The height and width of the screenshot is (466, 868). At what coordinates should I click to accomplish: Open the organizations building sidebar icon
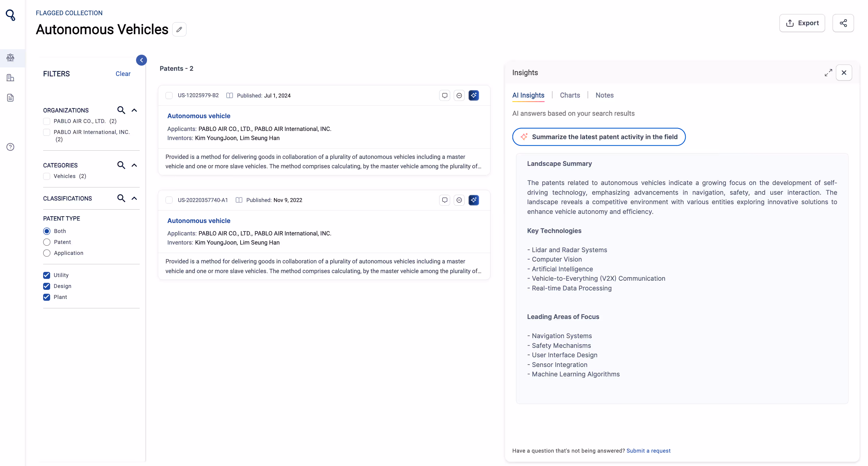pyautogui.click(x=10, y=78)
